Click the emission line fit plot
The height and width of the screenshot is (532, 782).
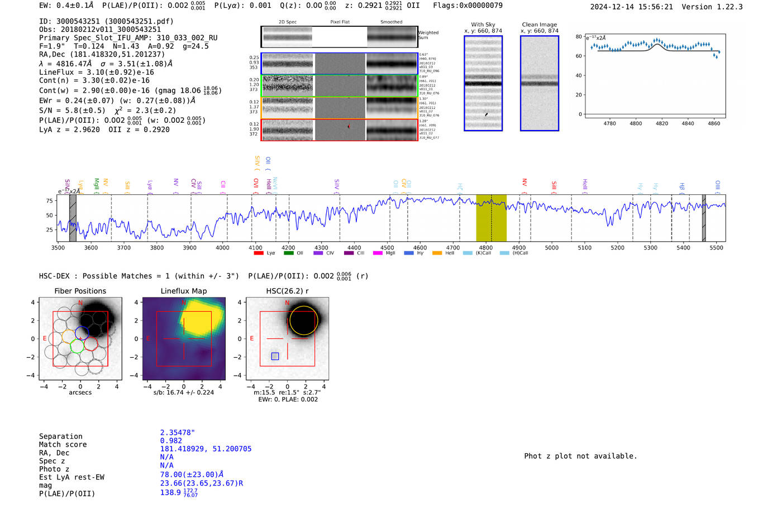[x=655, y=76]
